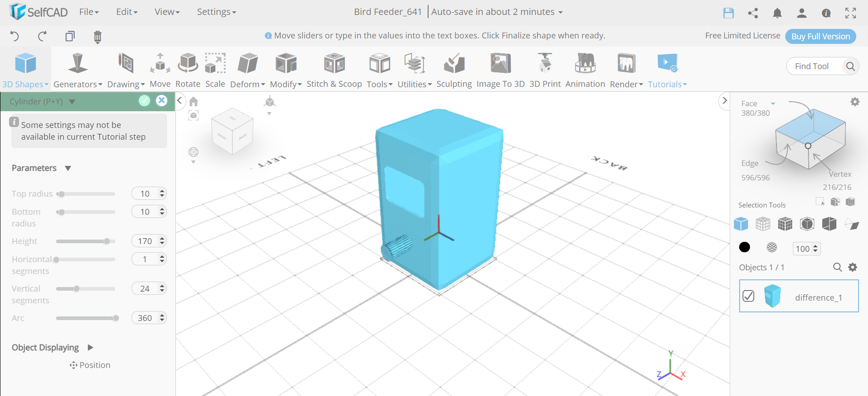Image resolution: width=868 pixels, height=396 pixels.
Task: Redo the last action
Action: point(42,36)
